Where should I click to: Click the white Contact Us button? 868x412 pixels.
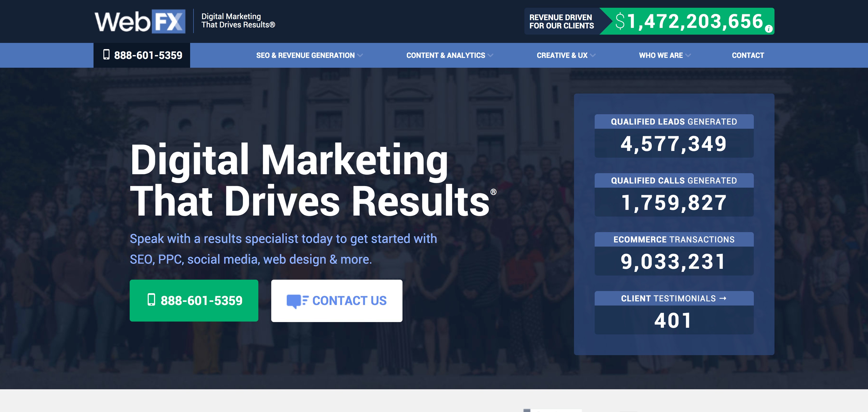coord(337,301)
